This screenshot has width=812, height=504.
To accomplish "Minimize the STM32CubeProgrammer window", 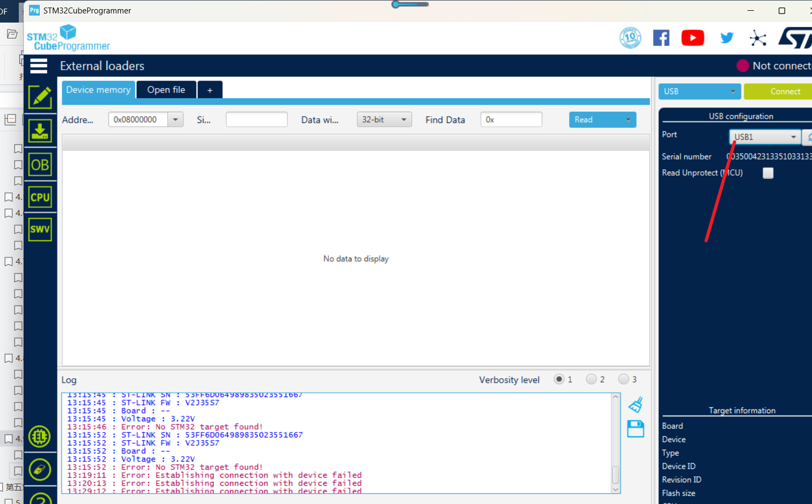I will pos(751,11).
